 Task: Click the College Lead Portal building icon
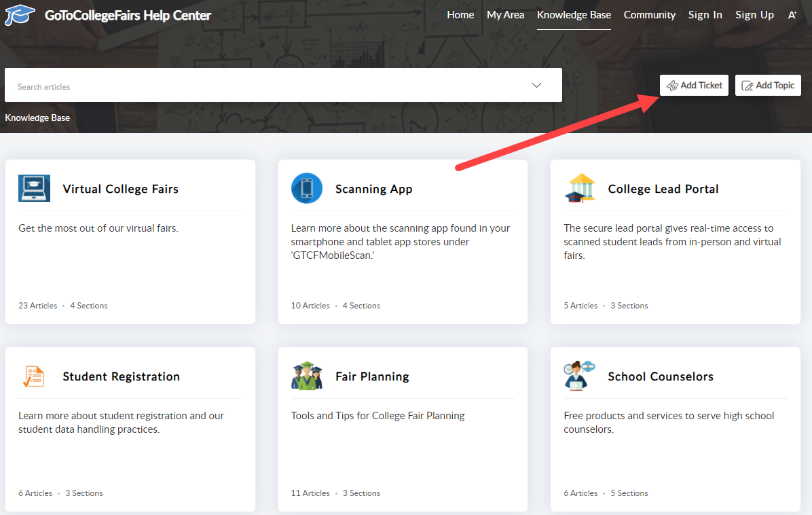coord(580,188)
